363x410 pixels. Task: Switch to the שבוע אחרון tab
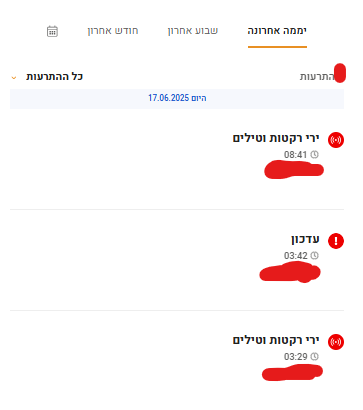pyautogui.click(x=193, y=31)
